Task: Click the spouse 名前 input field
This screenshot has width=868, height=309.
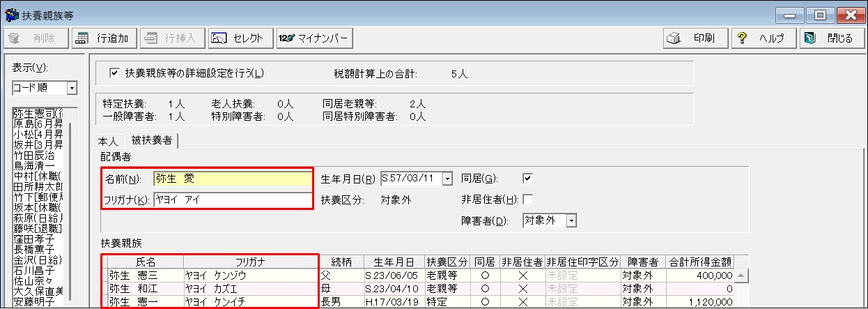Action: (233, 179)
